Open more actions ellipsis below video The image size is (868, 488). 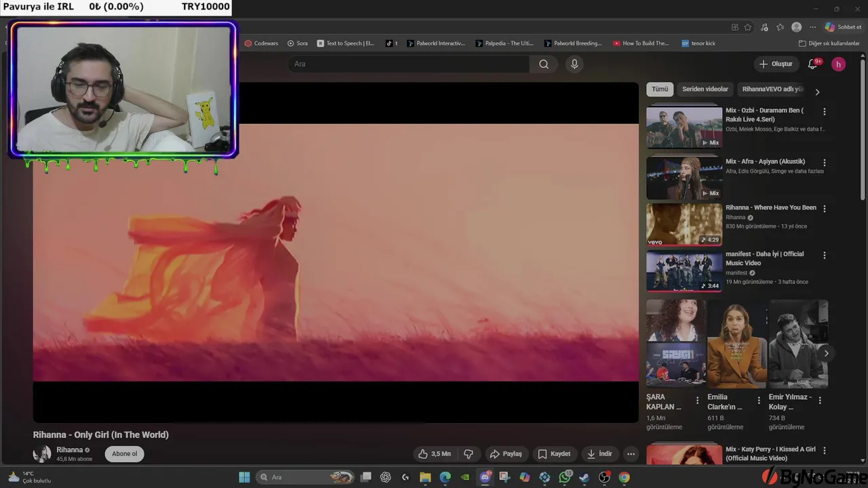click(631, 454)
